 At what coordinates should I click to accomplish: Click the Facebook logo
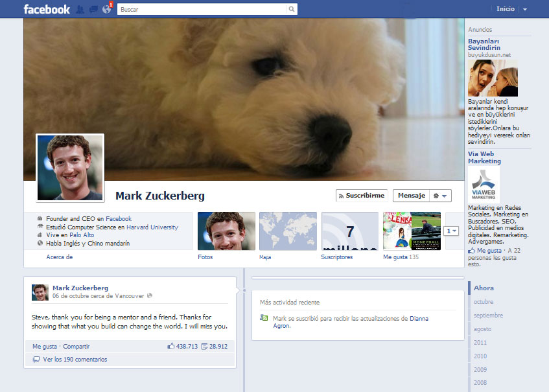pyautogui.click(x=47, y=9)
